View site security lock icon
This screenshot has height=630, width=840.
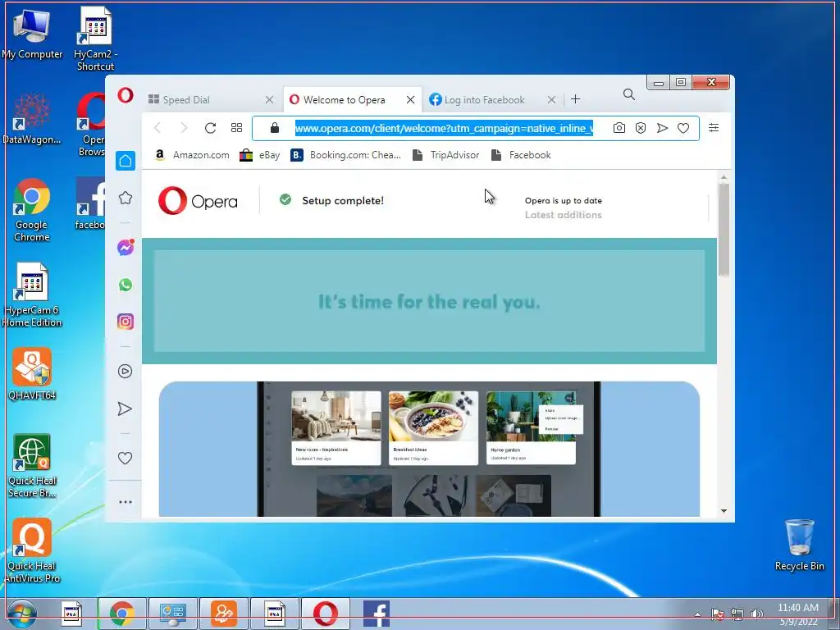275,128
